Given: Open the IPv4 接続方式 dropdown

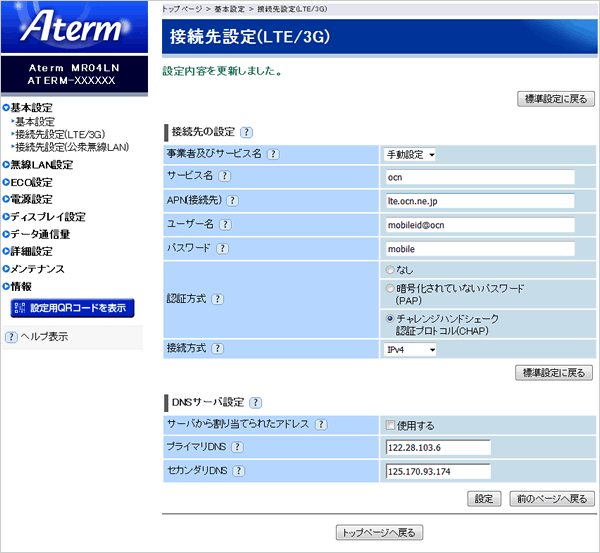Looking at the screenshot, I should [411, 350].
